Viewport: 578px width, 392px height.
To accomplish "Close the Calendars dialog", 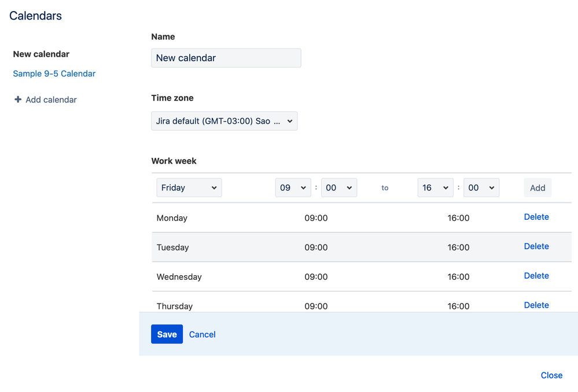I will click(551, 375).
